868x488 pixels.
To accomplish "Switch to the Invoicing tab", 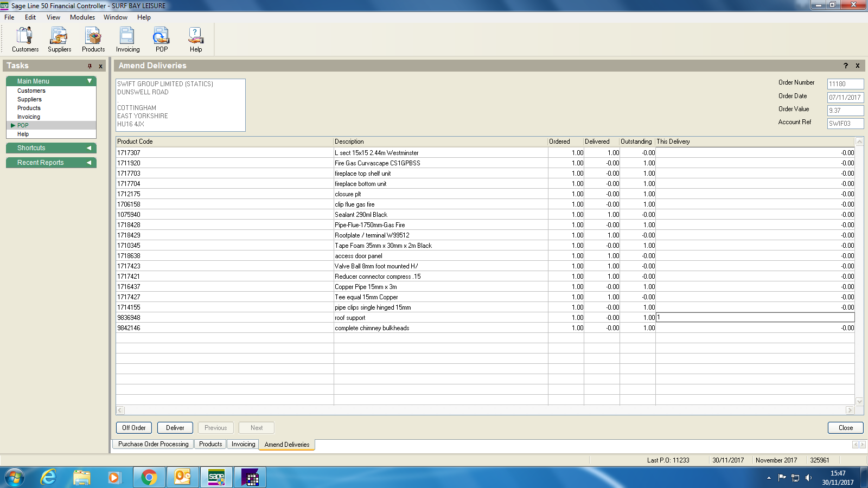I will (x=243, y=444).
